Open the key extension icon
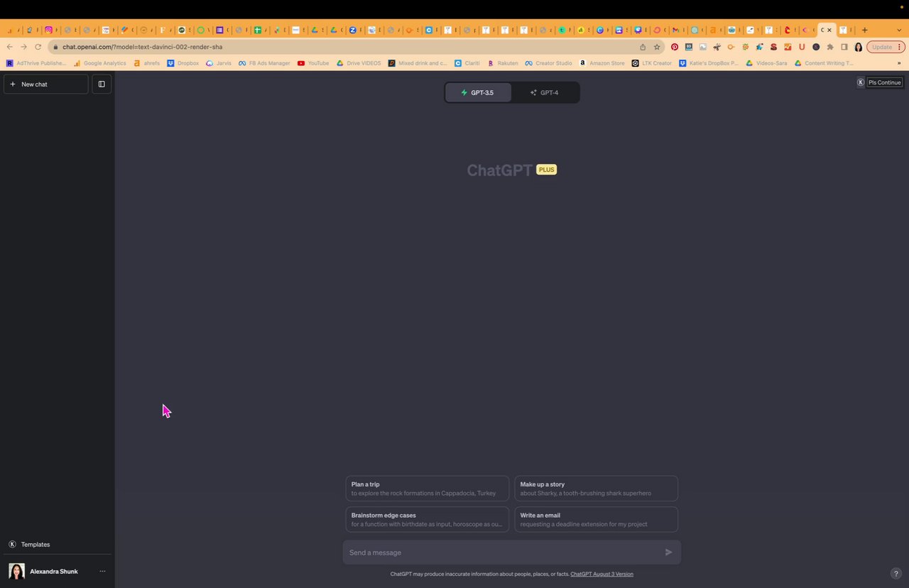 point(731,47)
